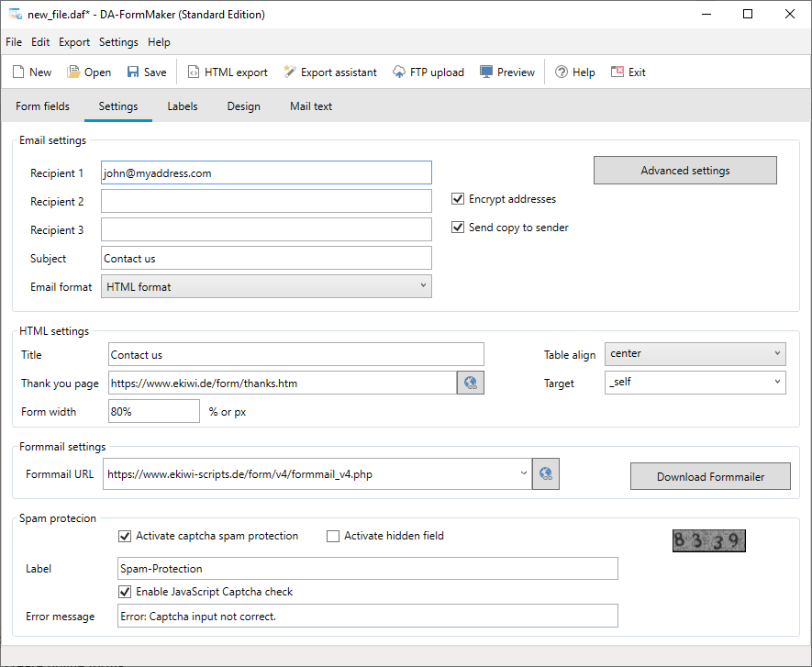Open the Table align dropdown

point(695,354)
